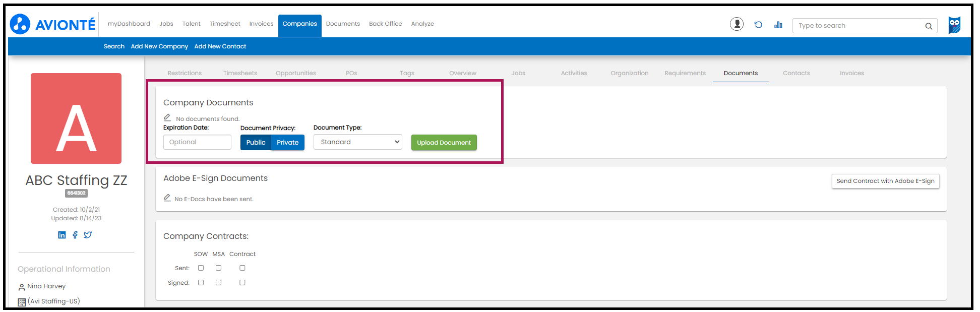
Task: Expand the Document Type dropdown
Action: 357,142
